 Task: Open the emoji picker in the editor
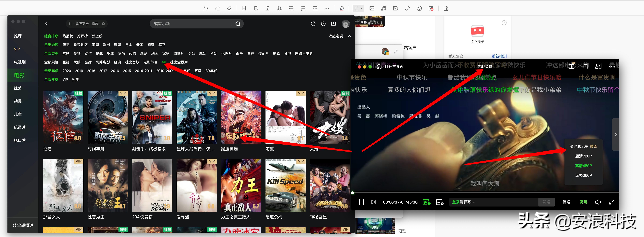[x=419, y=8]
